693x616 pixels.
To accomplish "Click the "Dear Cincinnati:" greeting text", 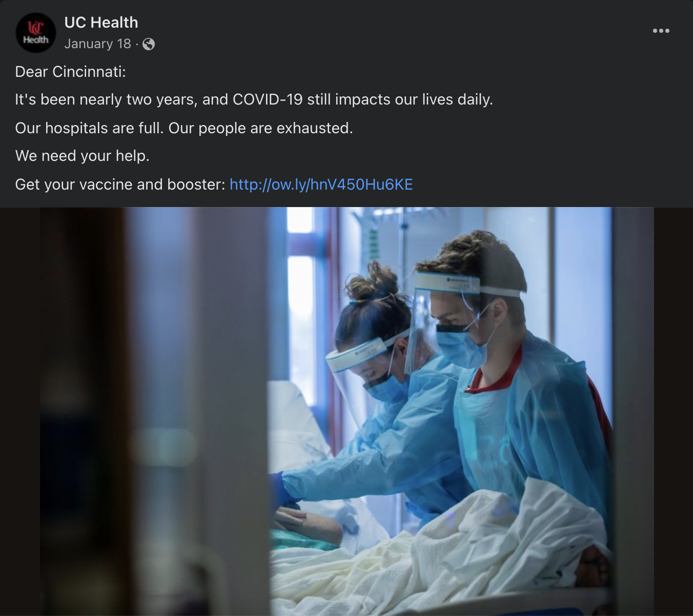I will point(70,72).
